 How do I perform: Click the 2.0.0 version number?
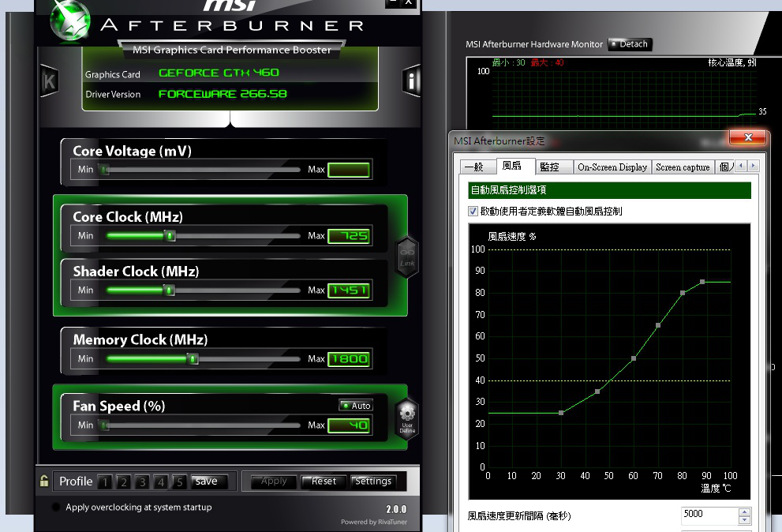coord(396,509)
